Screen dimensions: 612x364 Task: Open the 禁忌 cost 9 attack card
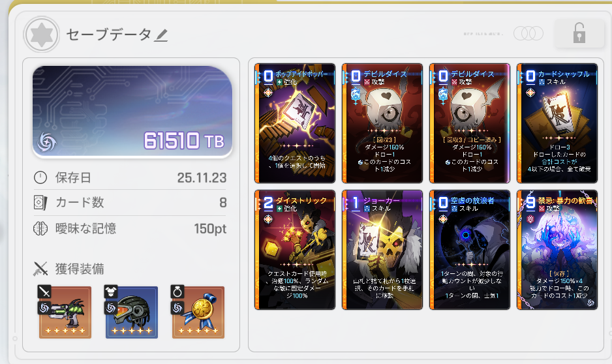(557, 250)
